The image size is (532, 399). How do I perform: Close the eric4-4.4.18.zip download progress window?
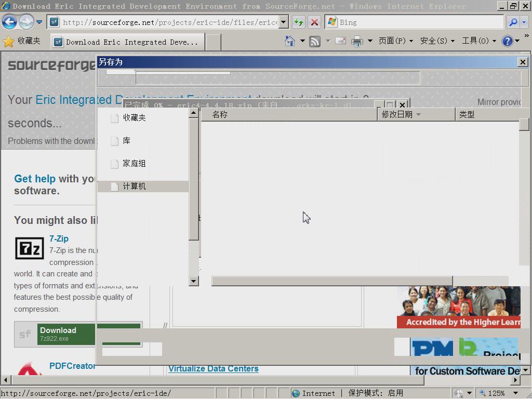[403, 104]
